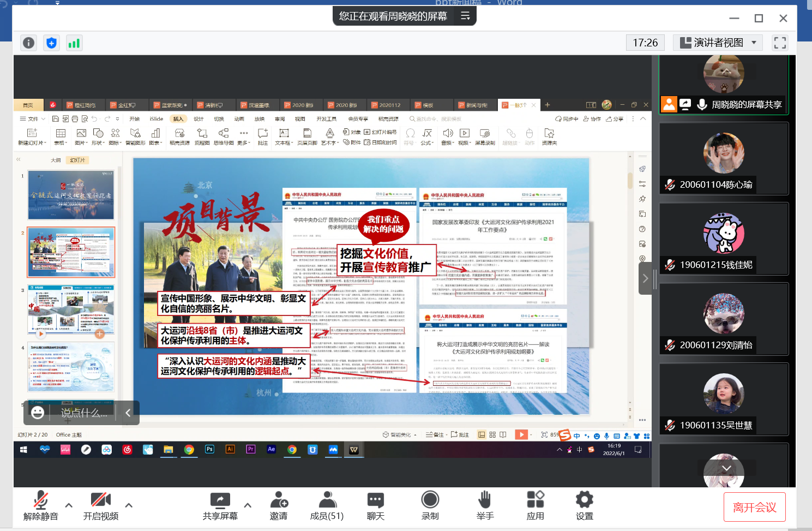The height and width of the screenshot is (531, 812).
Task: Check the green network signal icon
Action: point(74,43)
